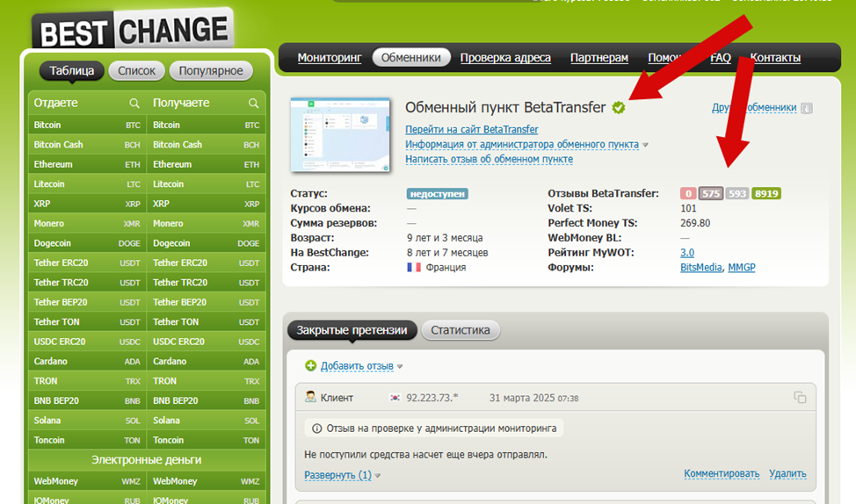Screen dimensions: 856x504
Task: Select Bitcoin BTC in the Отдаете column
Action: tap(87, 125)
